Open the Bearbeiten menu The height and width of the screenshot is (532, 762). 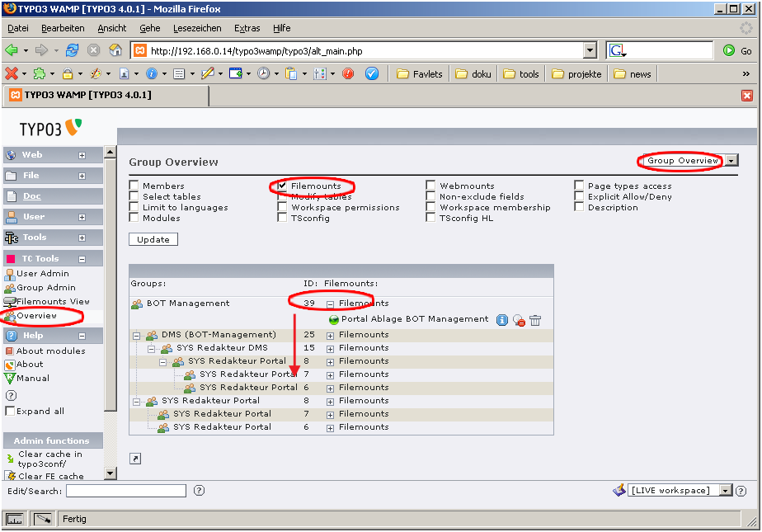[63, 28]
